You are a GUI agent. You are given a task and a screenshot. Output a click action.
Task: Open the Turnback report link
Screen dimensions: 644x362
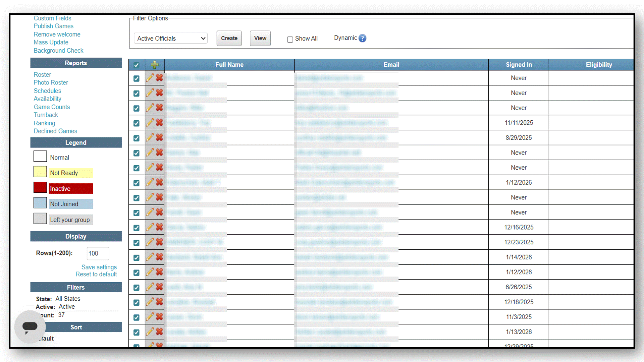[x=46, y=115]
